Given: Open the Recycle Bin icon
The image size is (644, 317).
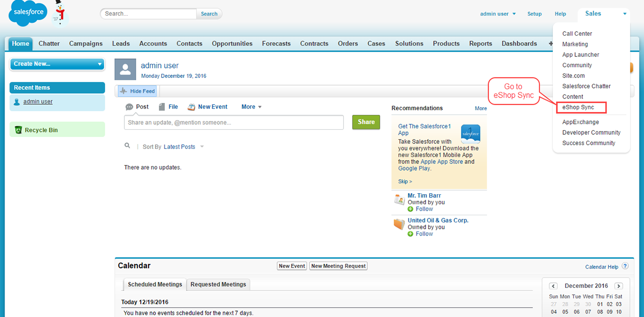Looking at the screenshot, I should (x=18, y=130).
